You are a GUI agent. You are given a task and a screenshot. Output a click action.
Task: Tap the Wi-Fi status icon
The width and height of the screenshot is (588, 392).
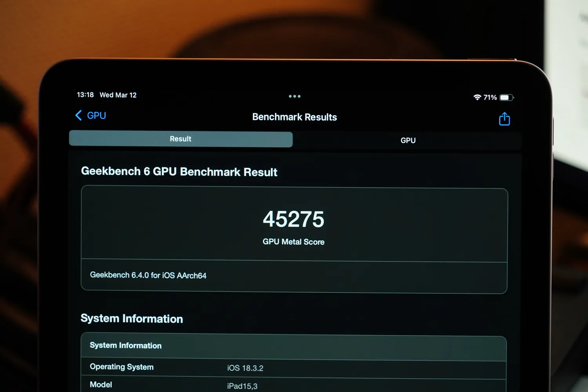click(x=477, y=97)
